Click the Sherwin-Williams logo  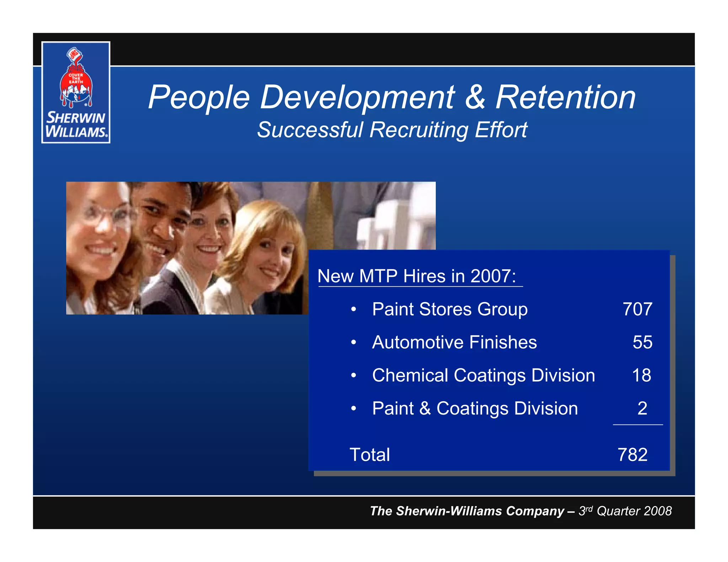(76, 92)
